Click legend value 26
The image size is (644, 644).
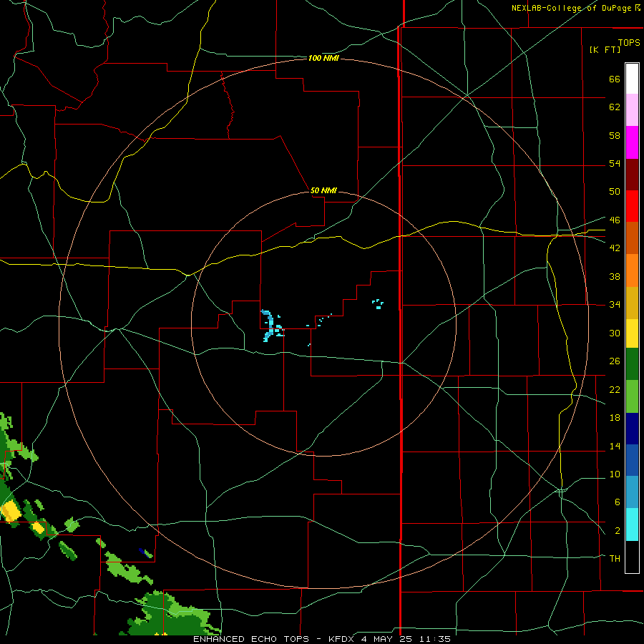tap(615, 361)
